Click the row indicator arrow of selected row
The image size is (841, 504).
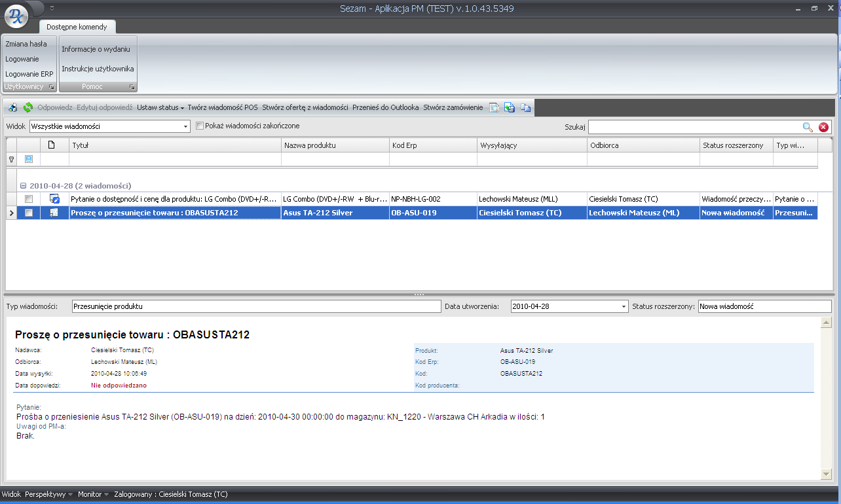click(10, 213)
